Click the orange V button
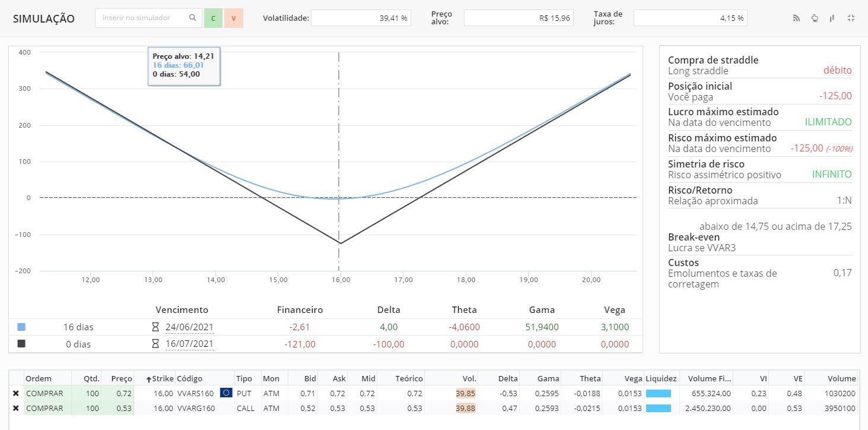This screenshot has width=868, height=430. (234, 18)
